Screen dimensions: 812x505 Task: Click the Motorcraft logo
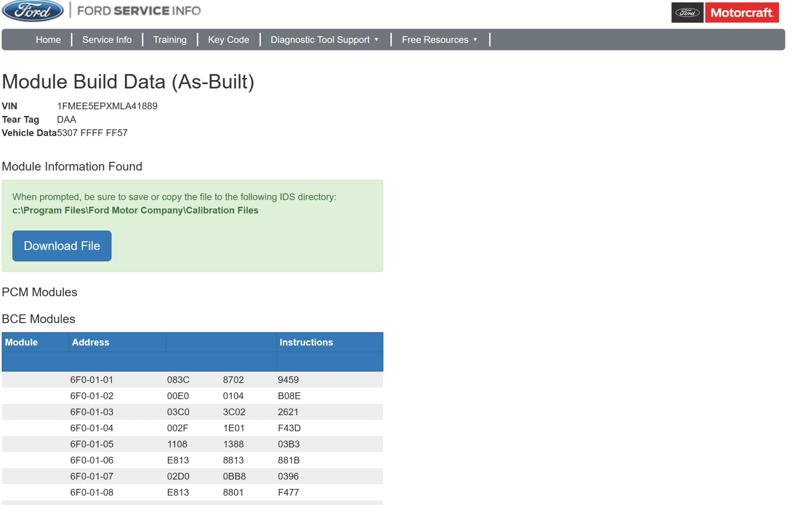[x=741, y=13]
